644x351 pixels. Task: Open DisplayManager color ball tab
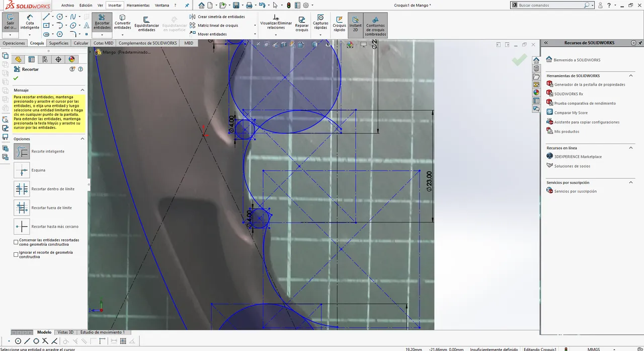pyautogui.click(x=71, y=59)
